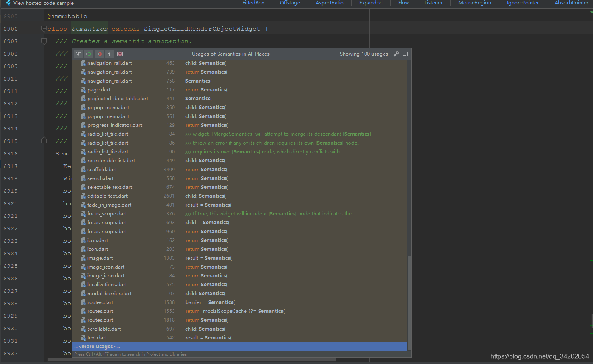Click the merge usages toolbar icon
593x364 pixels.
[78, 54]
